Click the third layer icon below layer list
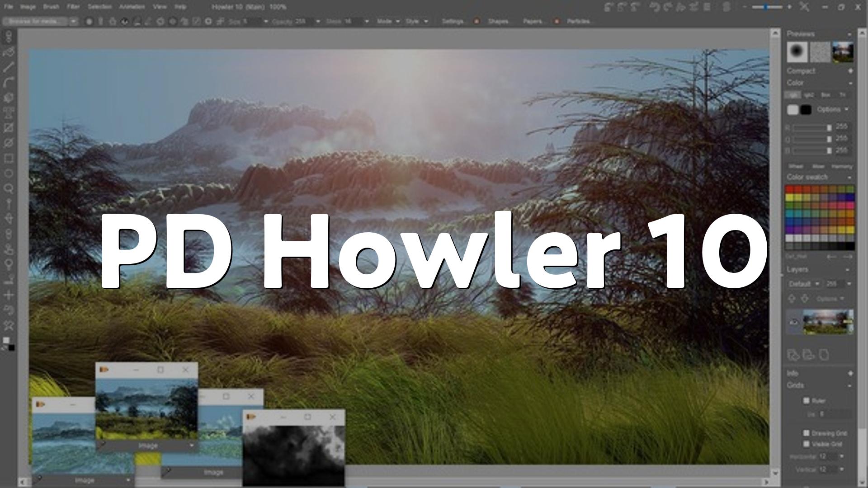Screen dimensions: 868x488 824,355
